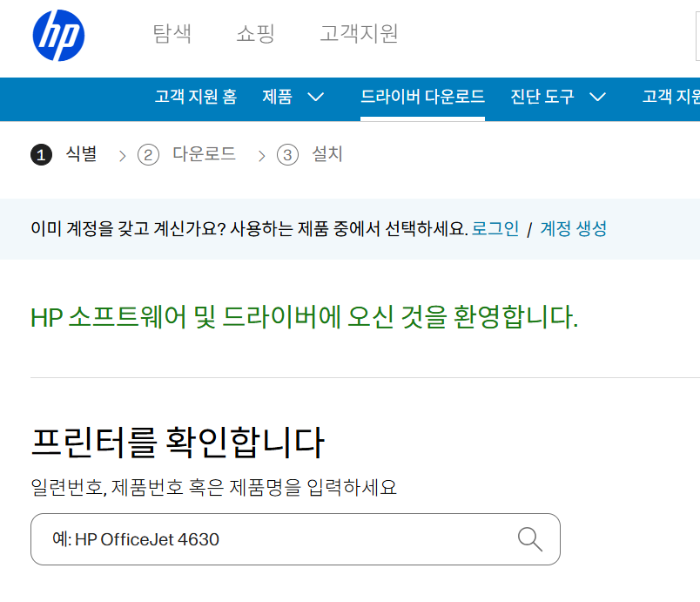This screenshot has height=602, width=700.
Task: Select the 드라이버 다운로드 tab
Action: (422, 97)
